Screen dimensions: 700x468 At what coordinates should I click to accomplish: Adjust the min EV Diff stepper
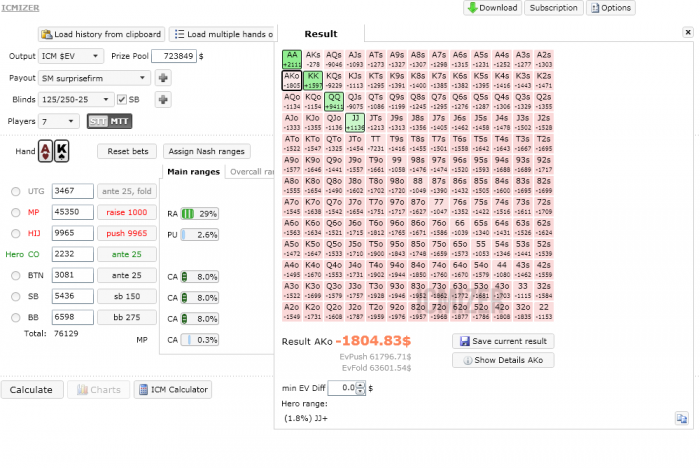click(360, 388)
